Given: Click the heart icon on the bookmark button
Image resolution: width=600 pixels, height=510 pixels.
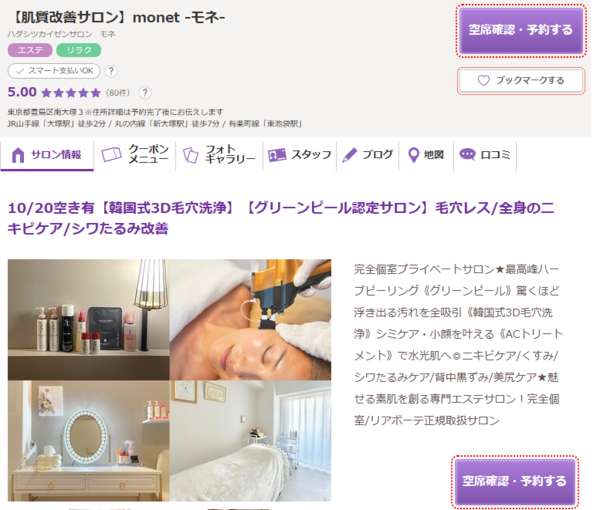Looking at the screenshot, I should click(483, 80).
